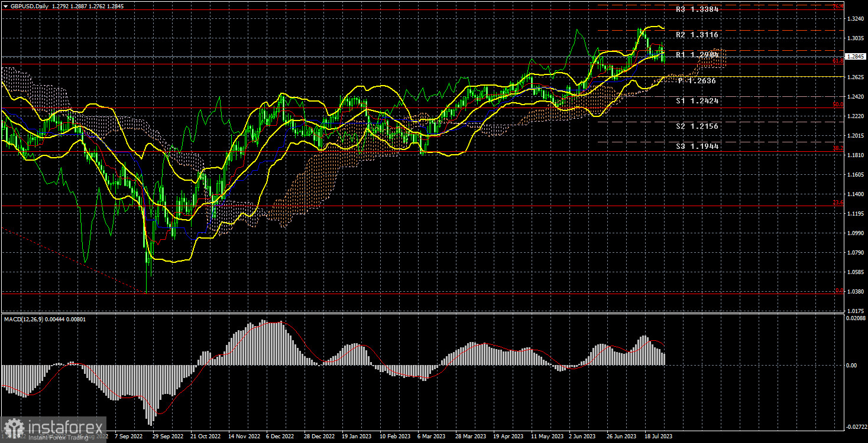Click the 1.0990 price axis value
This screenshot has width=868, height=443.
[x=856, y=233]
